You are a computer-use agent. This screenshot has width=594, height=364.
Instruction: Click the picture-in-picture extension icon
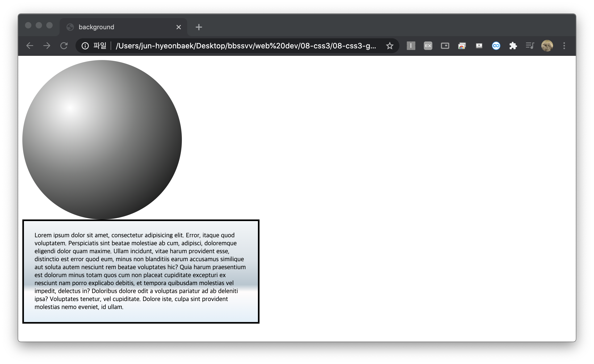tap(445, 46)
